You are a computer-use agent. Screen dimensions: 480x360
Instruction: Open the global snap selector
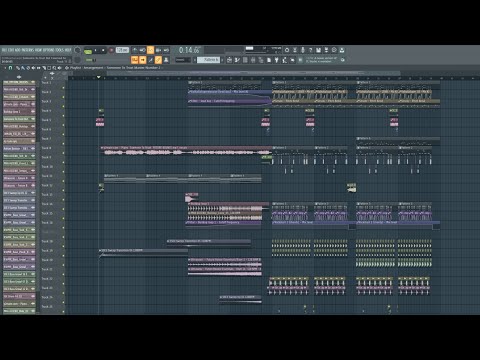[x=183, y=60]
